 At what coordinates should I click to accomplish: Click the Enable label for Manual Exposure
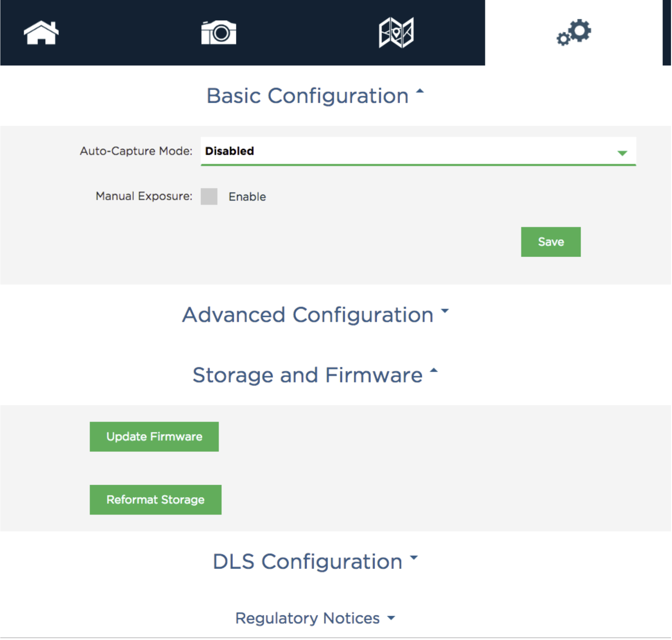[x=247, y=197]
